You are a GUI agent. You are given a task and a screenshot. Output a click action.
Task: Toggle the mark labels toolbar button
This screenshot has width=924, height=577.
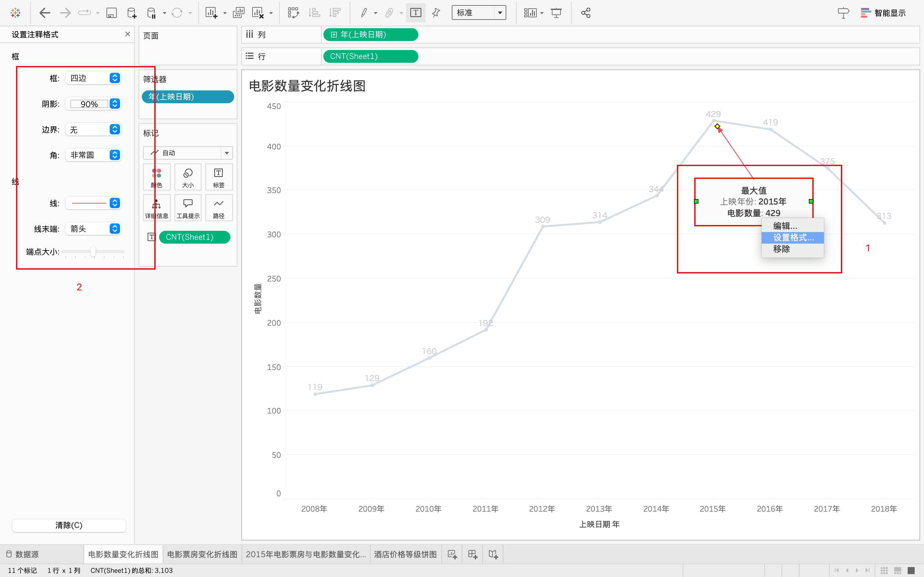click(415, 13)
